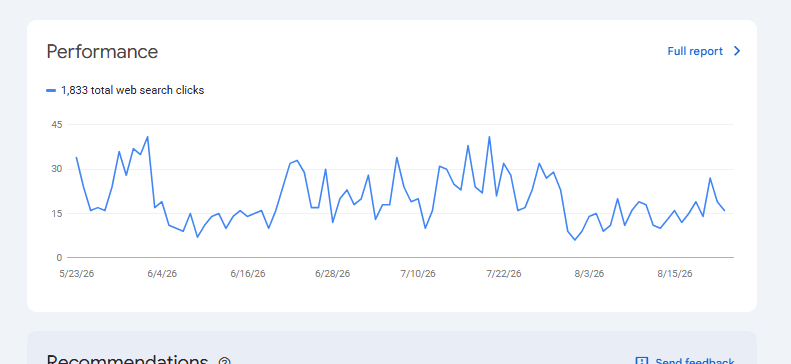Click the 6/16/26 date axis label

(x=248, y=274)
